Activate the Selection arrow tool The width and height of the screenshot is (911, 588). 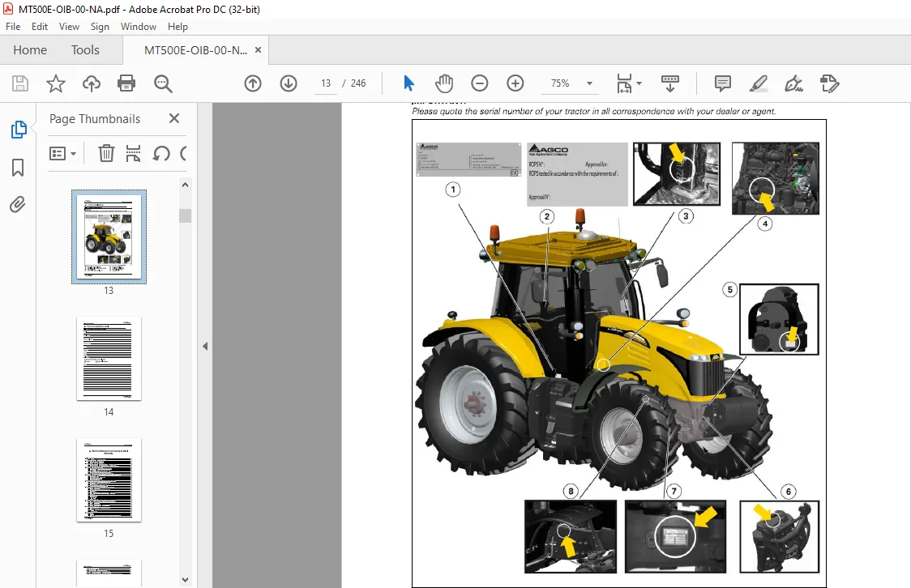coord(408,83)
